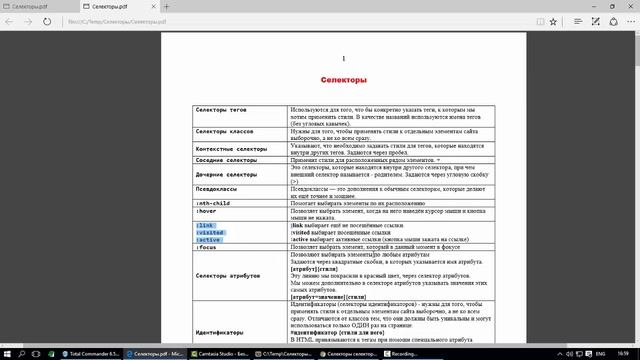Viewport: 640px width, 360px height.
Task: Open a new tab with plus button
Action: [x=167, y=7]
